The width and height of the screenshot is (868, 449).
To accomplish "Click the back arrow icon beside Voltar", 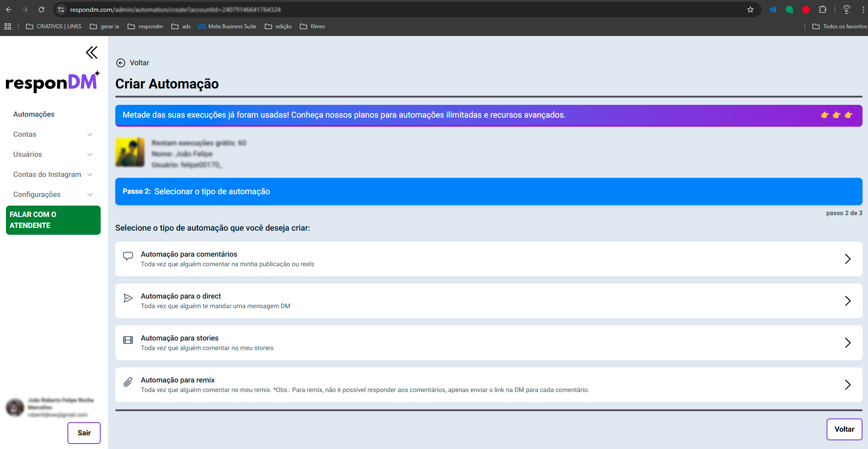I will [121, 63].
